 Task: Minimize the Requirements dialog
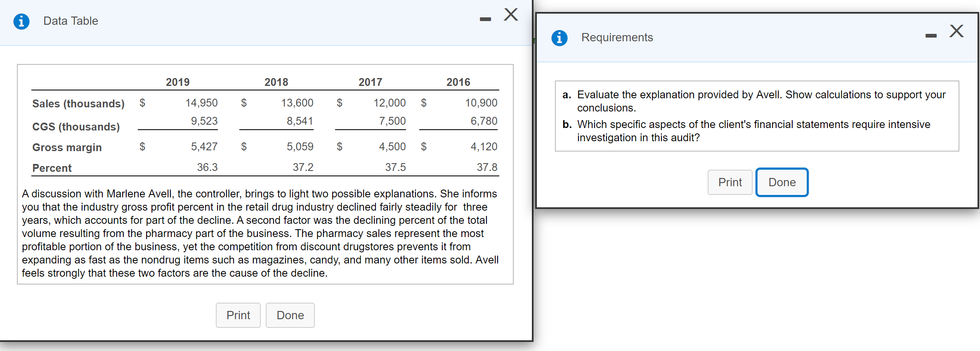coord(931,36)
